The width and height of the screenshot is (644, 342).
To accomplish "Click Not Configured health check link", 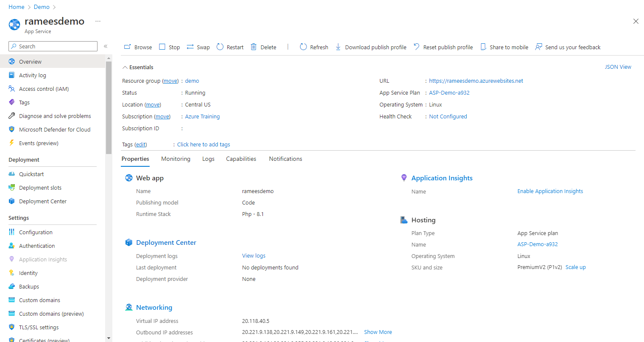I will pos(448,116).
